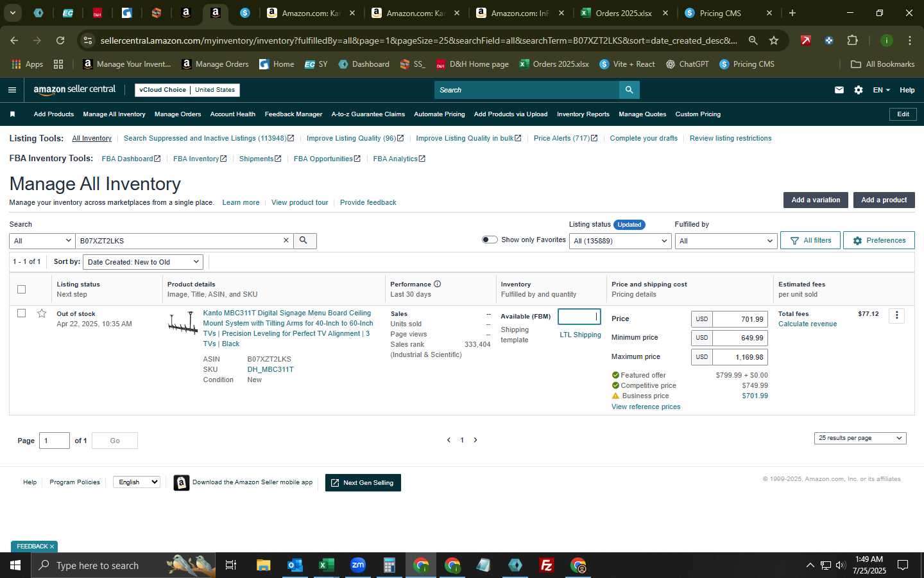Reload the browser page

point(60,40)
